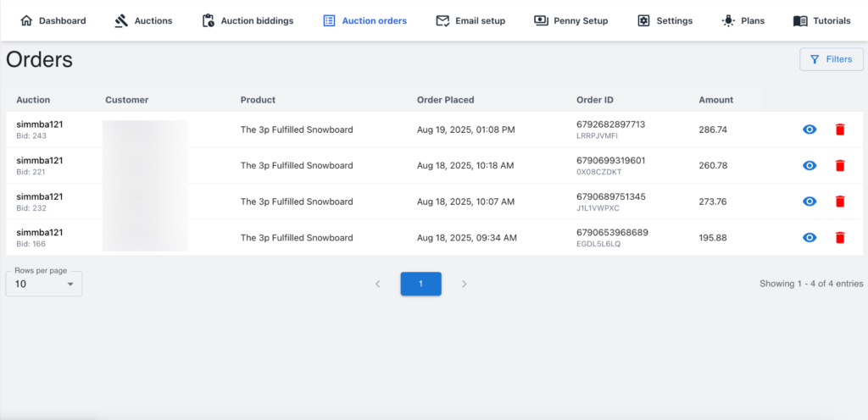
Task: Click the gavel icon for Auctions
Action: pyautogui.click(x=121, y=20)
